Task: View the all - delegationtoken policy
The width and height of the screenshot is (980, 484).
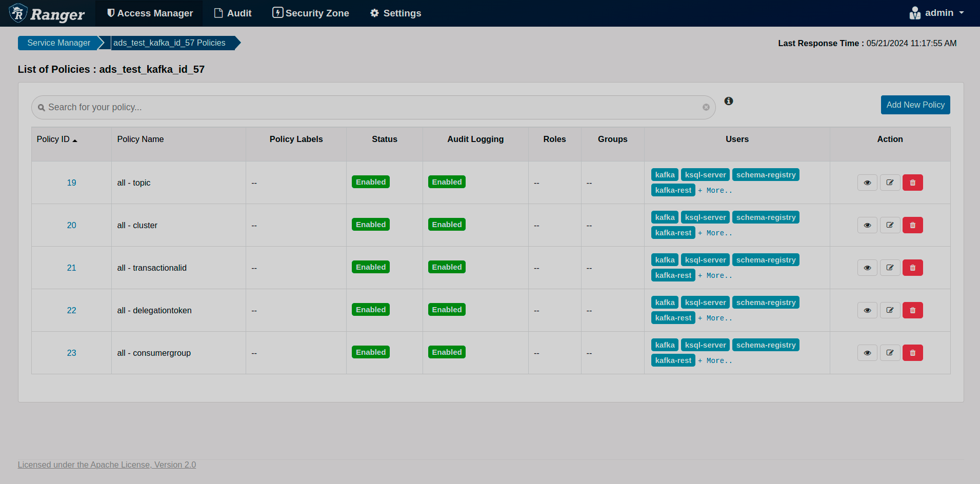Action: 867,310
